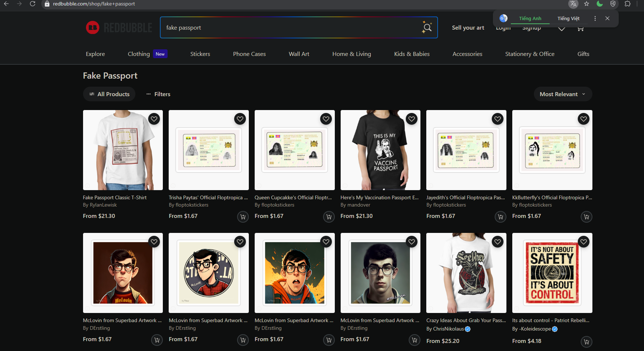The height and width of the screenshot is (351, 644).
Task: Open the Fake Passport T-Shirt product image
Action: 123,150
